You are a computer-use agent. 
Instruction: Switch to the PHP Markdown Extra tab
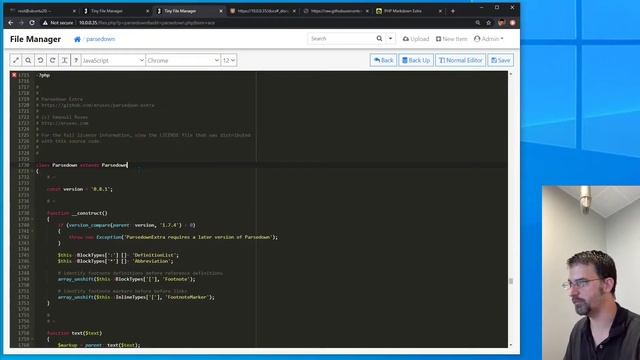(x=408, y=11)
